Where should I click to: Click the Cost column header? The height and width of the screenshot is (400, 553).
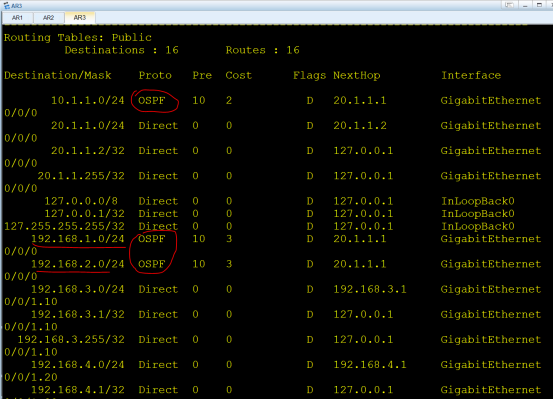tap(239, 75)
